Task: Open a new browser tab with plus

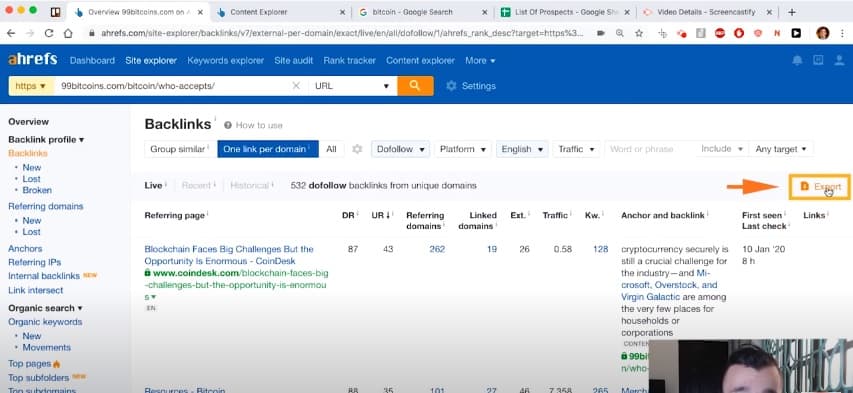Action: [x=792, y=12]
